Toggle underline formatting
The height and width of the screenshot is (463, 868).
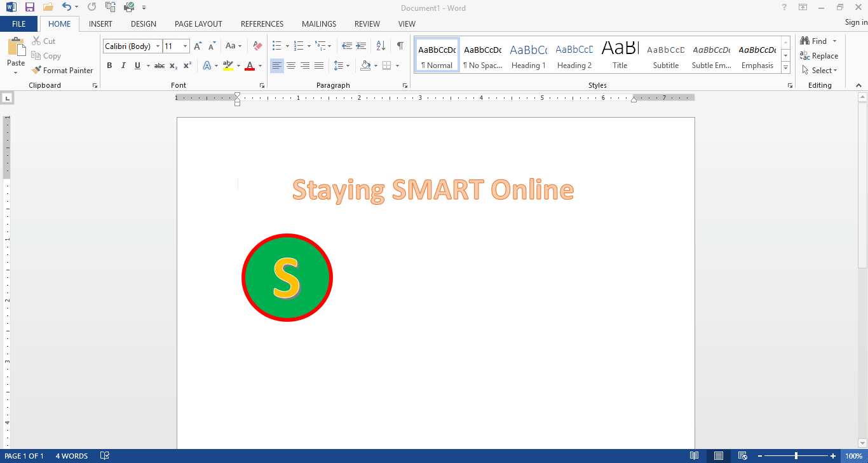(137, 66)
